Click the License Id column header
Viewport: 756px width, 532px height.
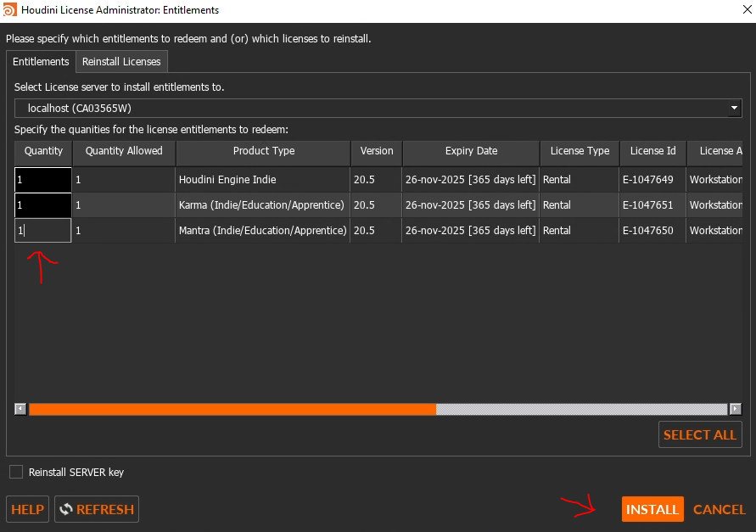653,151
